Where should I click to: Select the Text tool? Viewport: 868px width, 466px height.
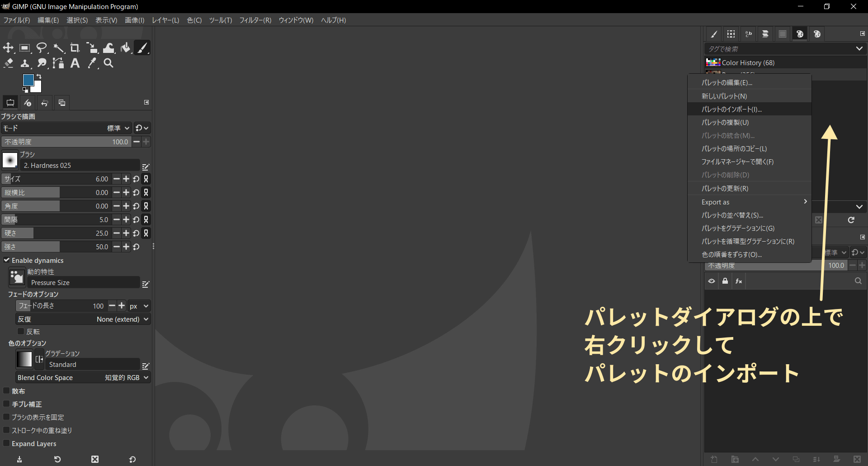[75, 63]
